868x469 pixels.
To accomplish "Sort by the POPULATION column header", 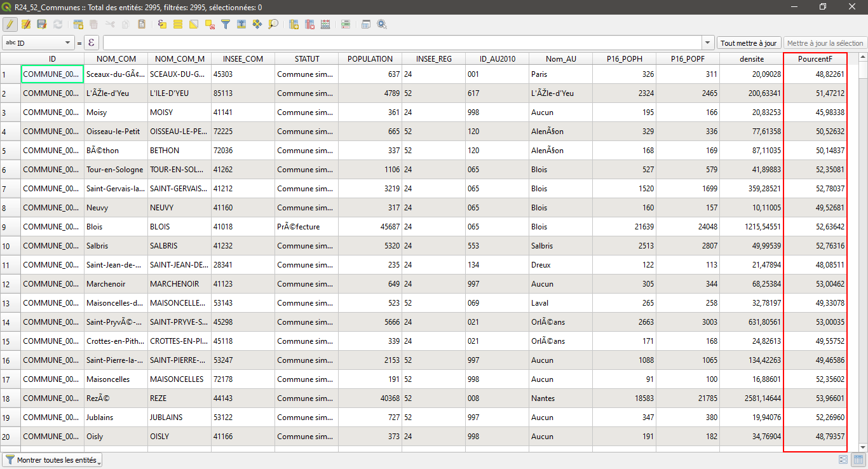I will (370, 58).
